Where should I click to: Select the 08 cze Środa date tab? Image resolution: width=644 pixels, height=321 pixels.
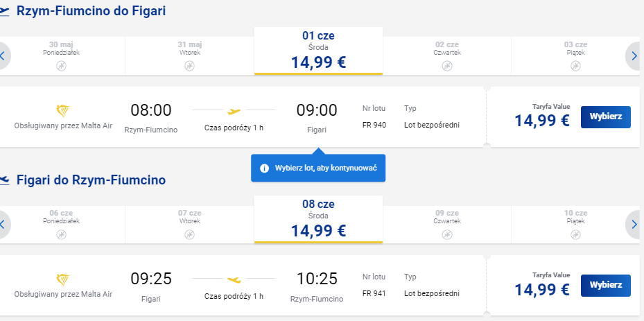pos(318,220)
